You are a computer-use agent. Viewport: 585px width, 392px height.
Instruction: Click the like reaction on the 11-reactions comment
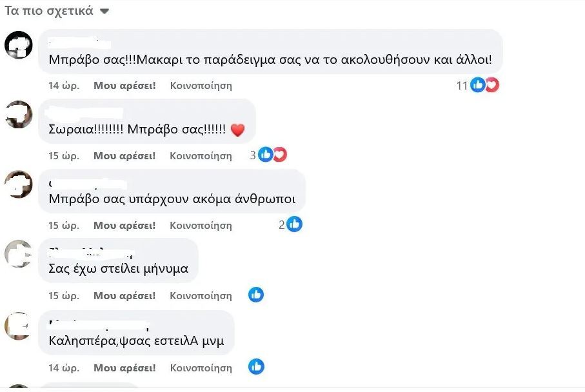point(477,85)
